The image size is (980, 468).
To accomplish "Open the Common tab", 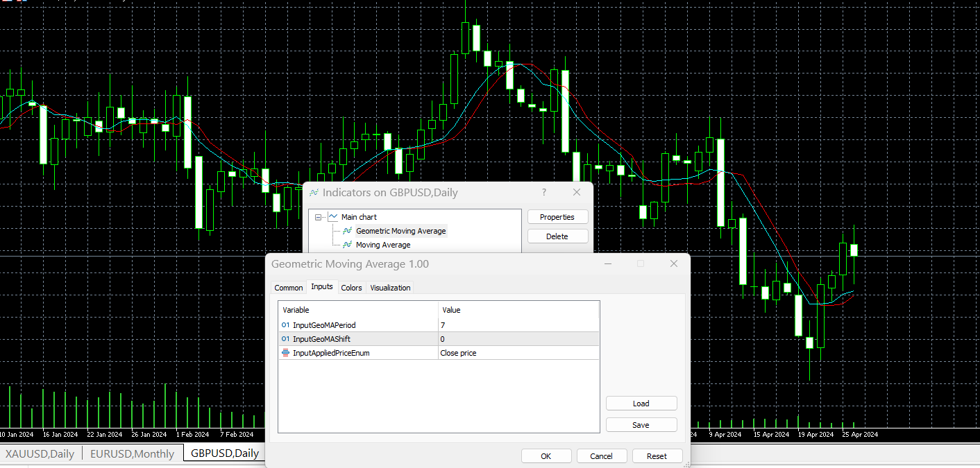I will (x=288, y=287).
